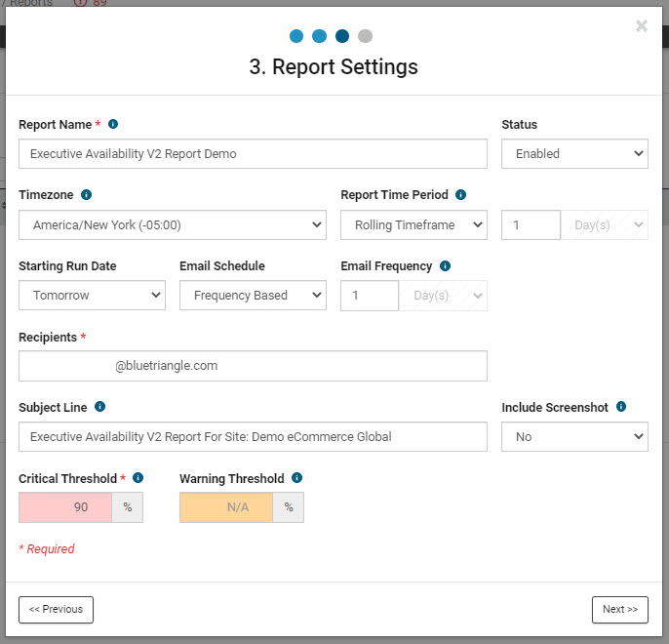Expand the Rolling Timeframe dropdown
Viewport: 669px width, 644px height.
click(x=413, y=224)
